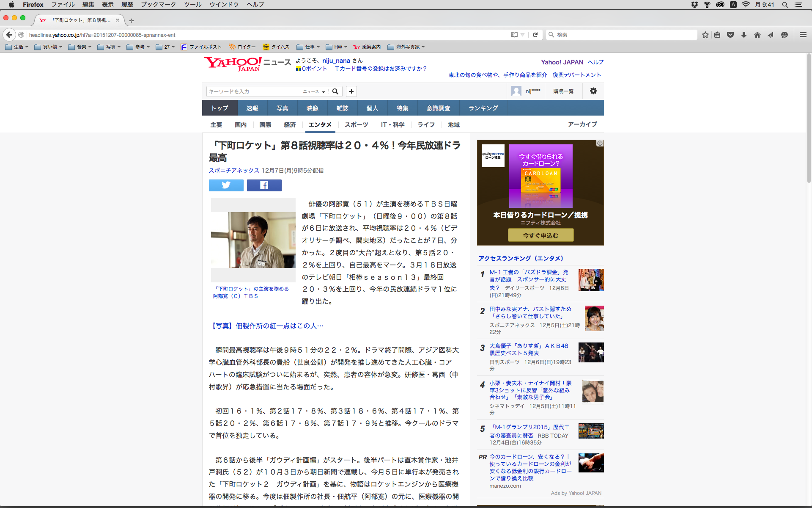Open the Yahoo news settings gear
Image resolution: width=812 pixels, height=508 pixels.
593,91
